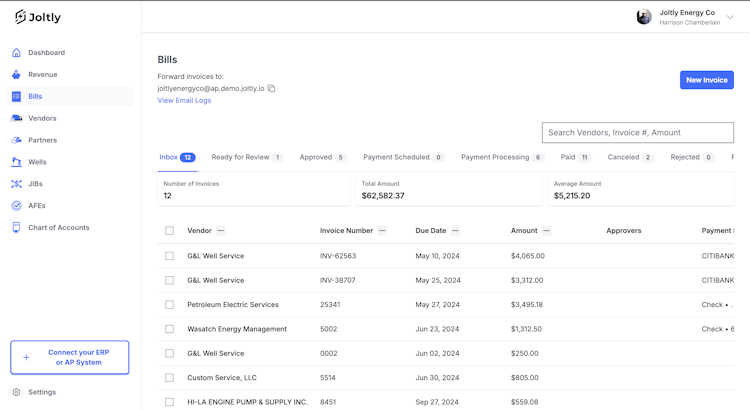Image resolution: width=750 pixels, height=410 pixels.
Task: Toggle the select-all invoices checkbox
Action: coord(169,231)
